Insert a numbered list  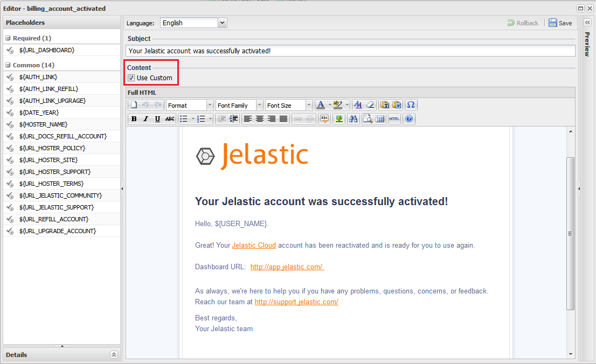(x=202, y=119)
